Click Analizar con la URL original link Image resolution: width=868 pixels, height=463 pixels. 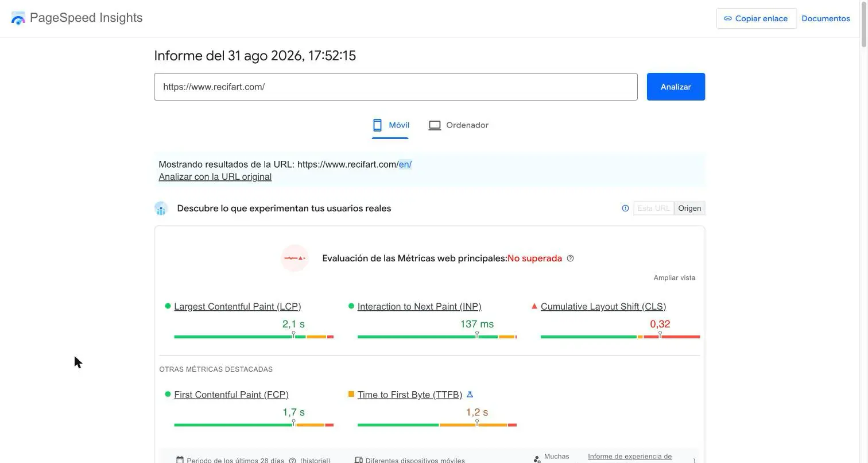(215, 177)
